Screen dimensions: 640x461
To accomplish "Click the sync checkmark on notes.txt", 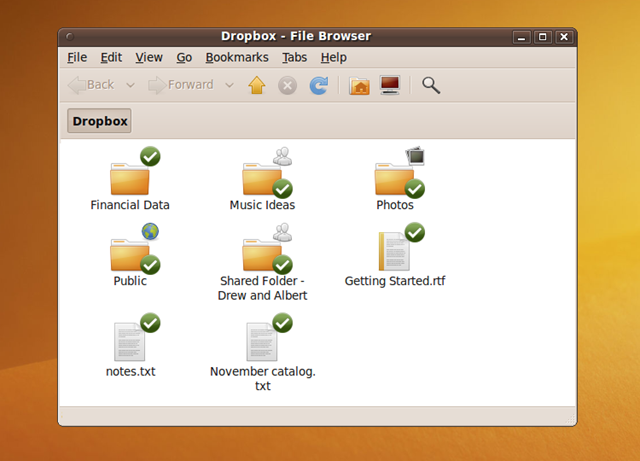I will pos(150,323).
